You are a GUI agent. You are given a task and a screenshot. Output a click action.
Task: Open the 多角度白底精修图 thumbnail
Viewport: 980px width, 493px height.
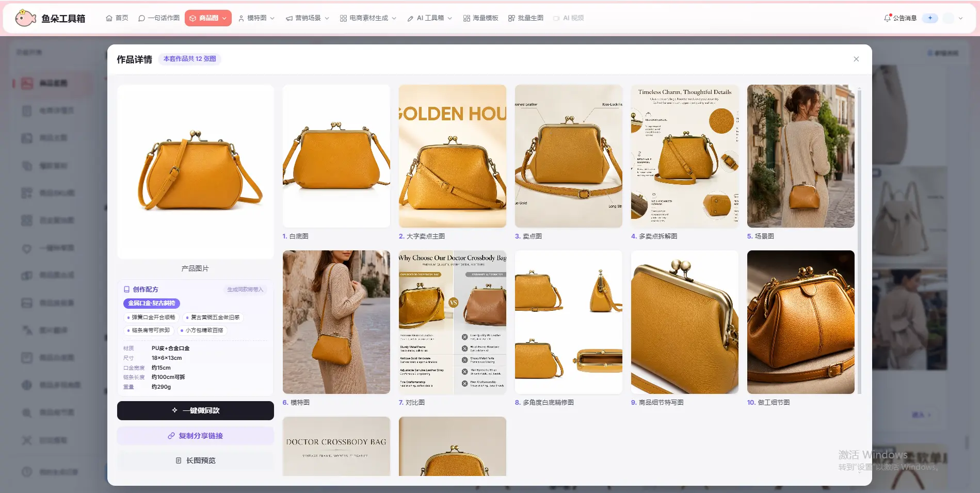click(x=569, y=322)
